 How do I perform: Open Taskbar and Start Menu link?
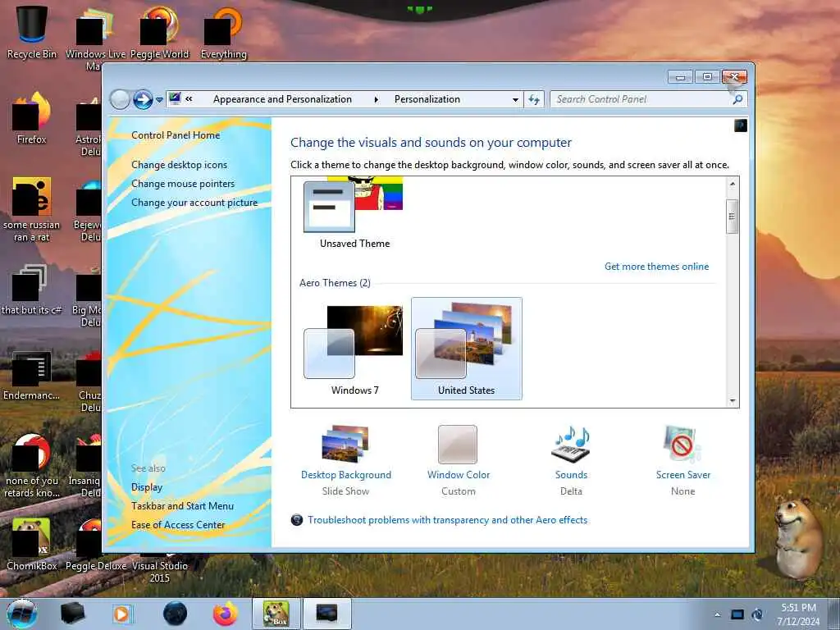[x=182, y=505]
